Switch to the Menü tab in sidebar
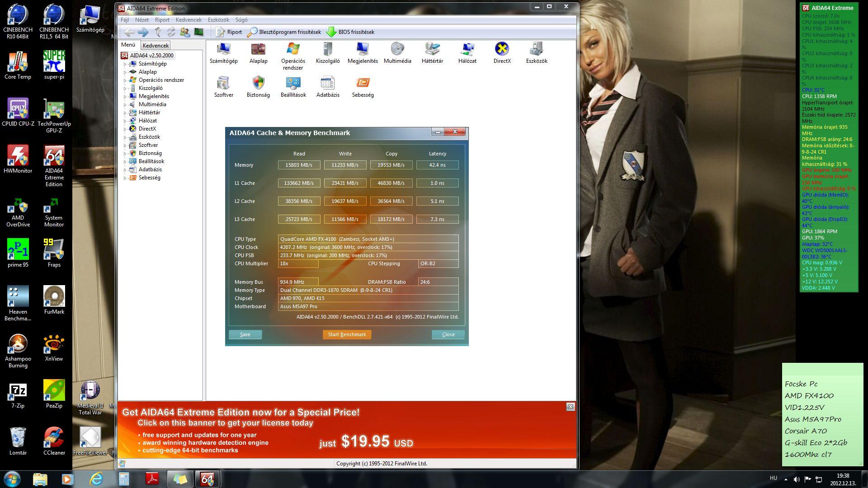Viewport: 868px width, 488px height. 128,45
